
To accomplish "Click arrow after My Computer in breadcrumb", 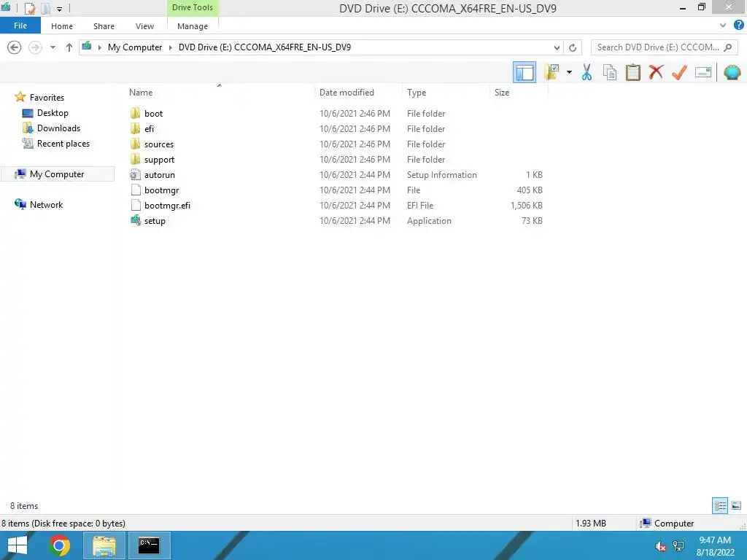I will [x=171, y=47].
